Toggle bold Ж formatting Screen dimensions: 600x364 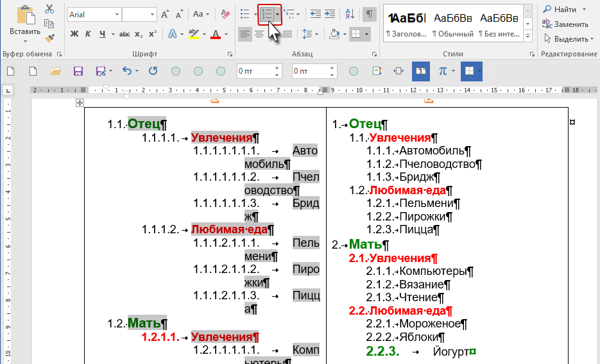(74, 34)
